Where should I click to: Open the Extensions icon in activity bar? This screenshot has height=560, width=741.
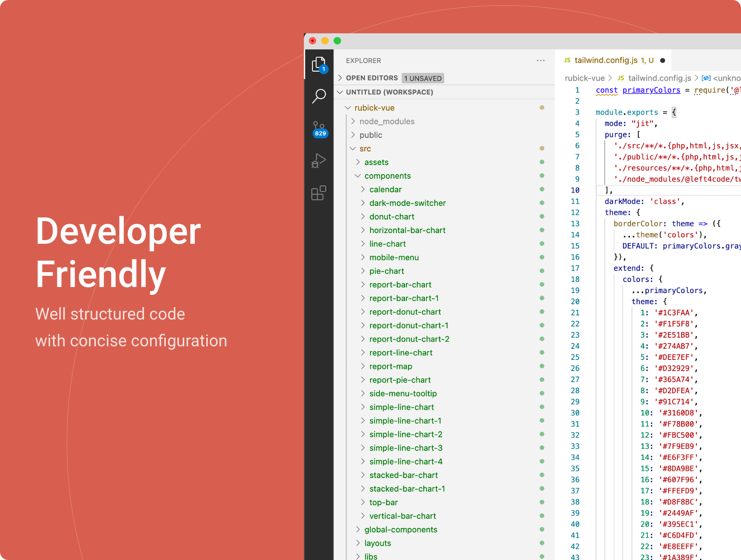click(319, 193)
